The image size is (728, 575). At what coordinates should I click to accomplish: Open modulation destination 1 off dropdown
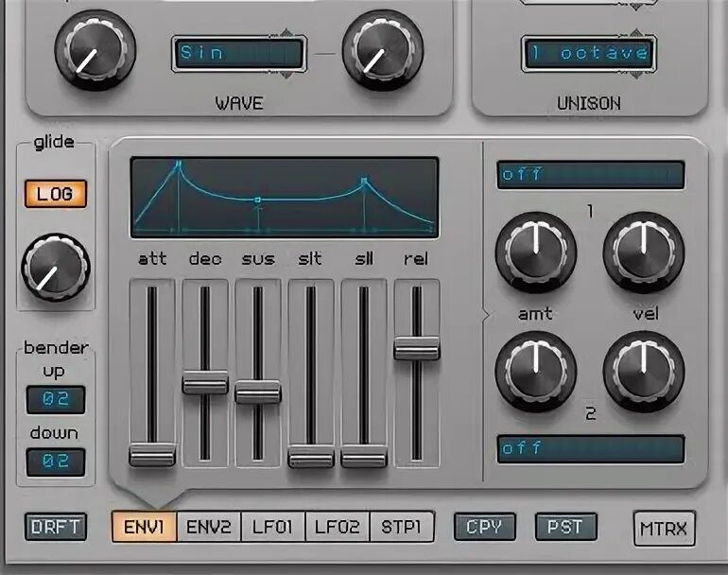(x=591, y=175)
